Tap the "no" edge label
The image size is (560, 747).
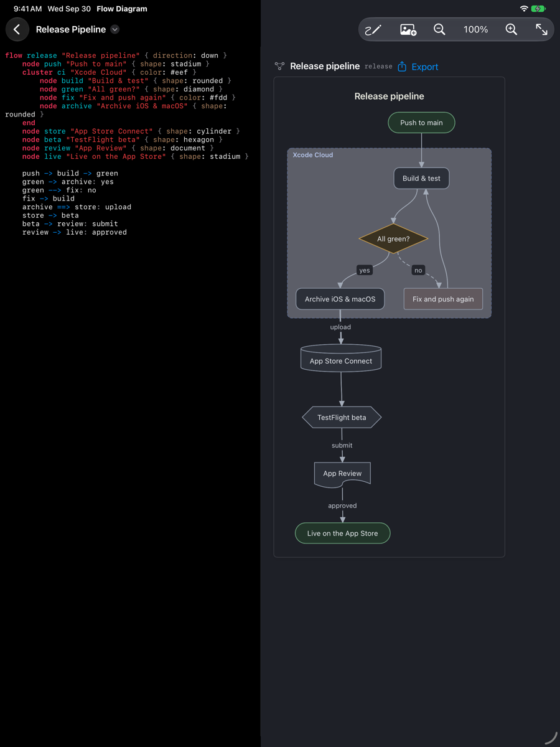[418, 270]
